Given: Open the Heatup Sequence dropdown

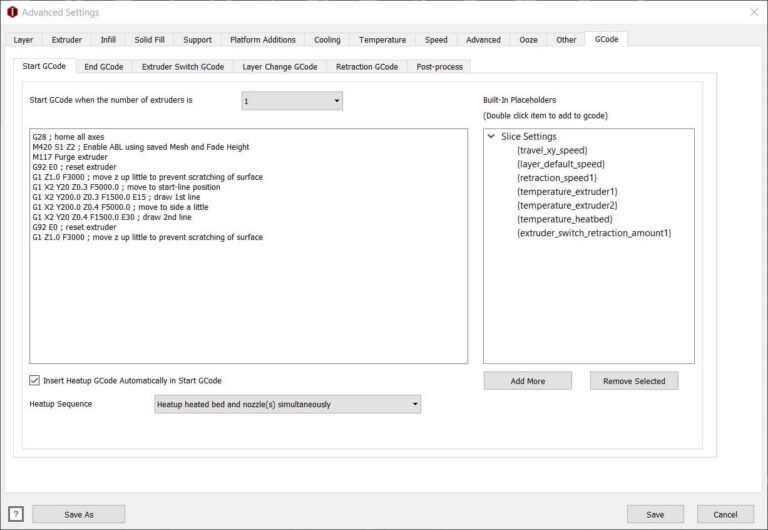Looking at the screenshot, I should click(x=288, y=404).
